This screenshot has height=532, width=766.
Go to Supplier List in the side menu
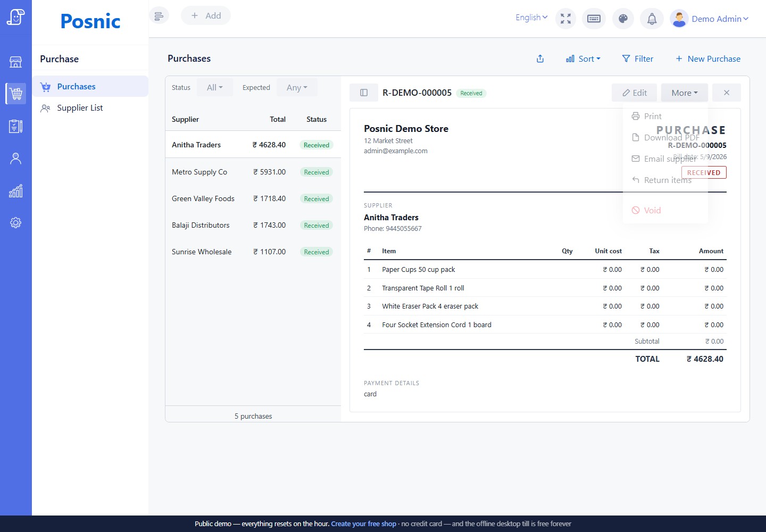tap(90, 108)
